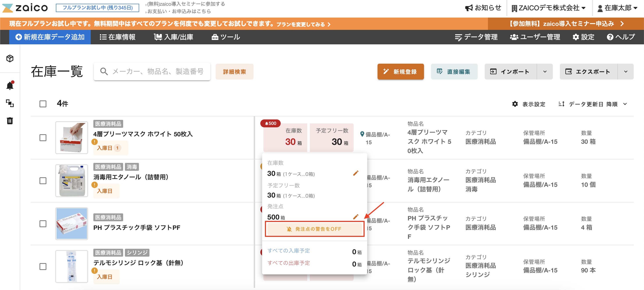Screen dimensions: 644x290
Task: Expand the インポート dropdown chevron
Action: coord(545,72)
